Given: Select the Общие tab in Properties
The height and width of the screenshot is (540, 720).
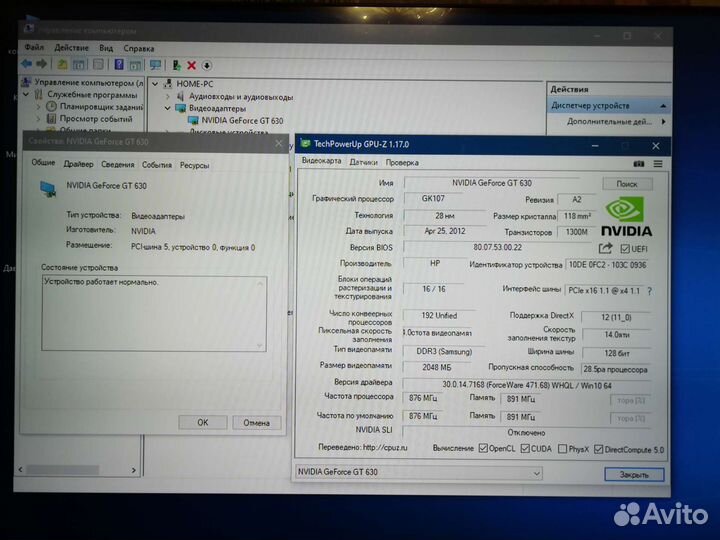Looking at the screenshot, I should [x=43, y=163].
